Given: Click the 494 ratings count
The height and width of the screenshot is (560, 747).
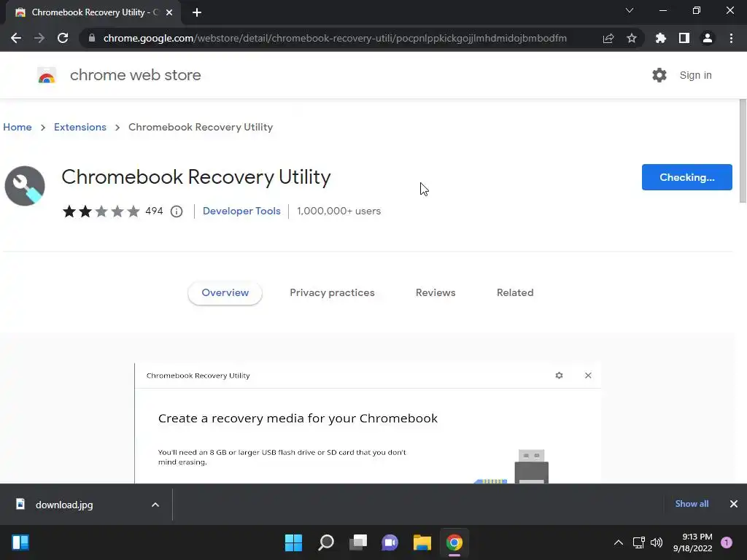Looking at the screenshot, I should [x=154, y=211].
